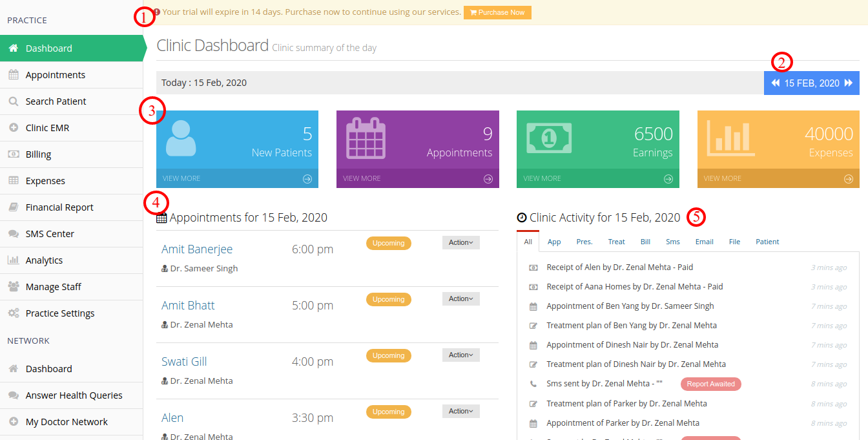The width and height of the screenshot is (868, 440).
Task: Click the Analytics bar chart icon
Action: click(13, 260)
